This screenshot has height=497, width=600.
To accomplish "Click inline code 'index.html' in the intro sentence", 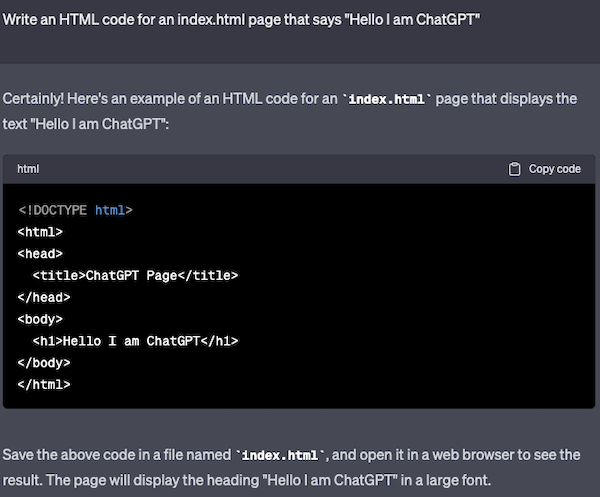I will [x=386, y=99].
